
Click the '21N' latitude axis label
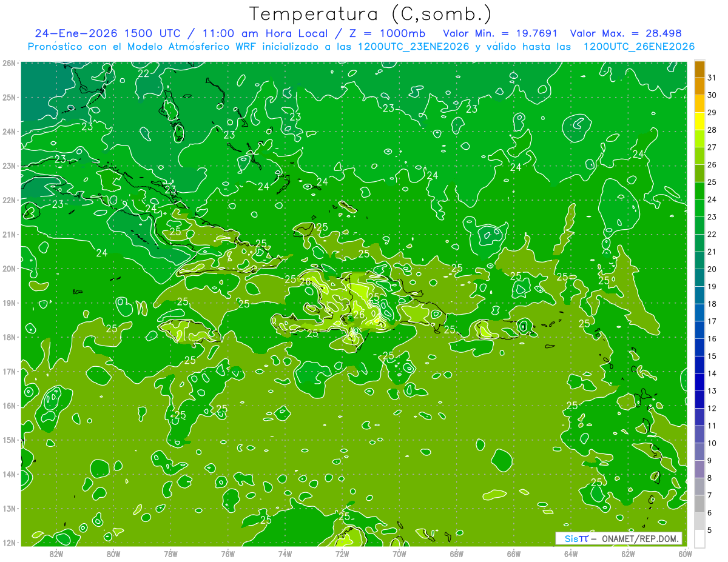(9, 235)
